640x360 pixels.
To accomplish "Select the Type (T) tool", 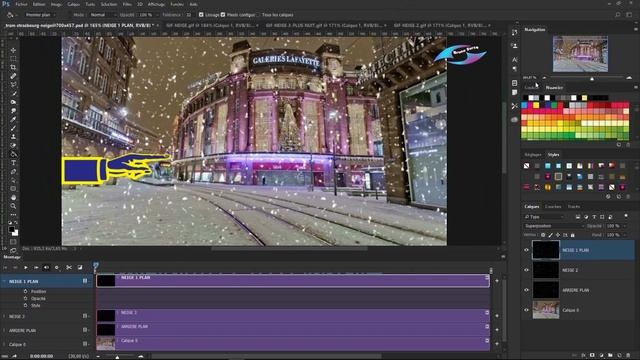I will click(x=13, y=163).
